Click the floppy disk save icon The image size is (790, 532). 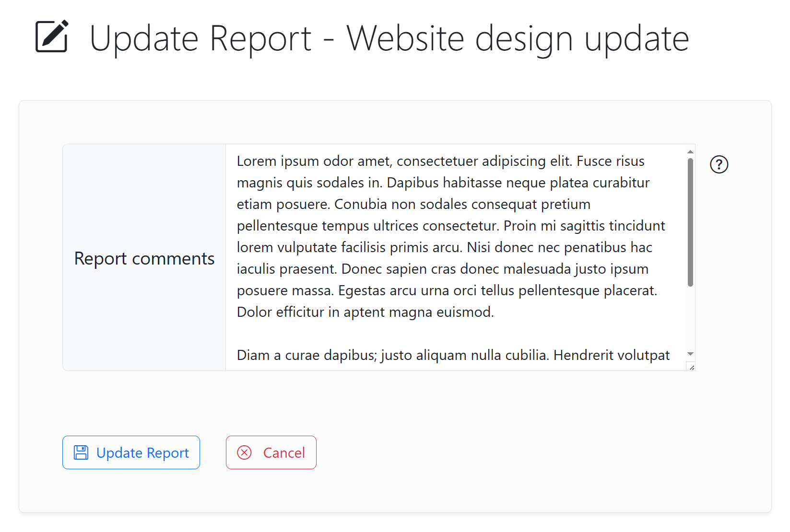pos(81,452)
